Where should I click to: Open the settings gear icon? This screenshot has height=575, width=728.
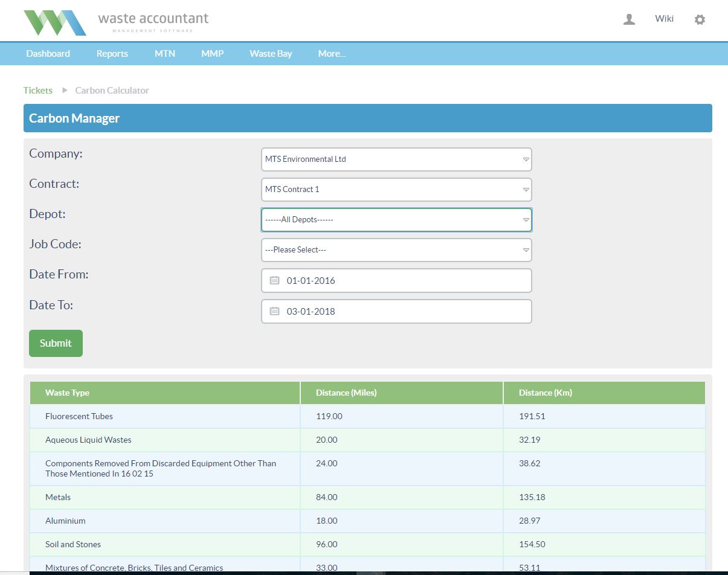(700, 19)
